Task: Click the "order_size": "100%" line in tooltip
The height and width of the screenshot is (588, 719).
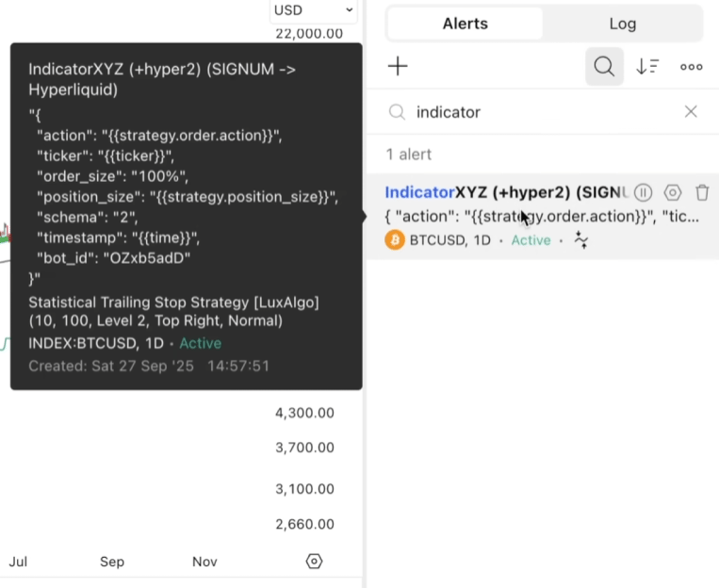Action: (112, 176)
